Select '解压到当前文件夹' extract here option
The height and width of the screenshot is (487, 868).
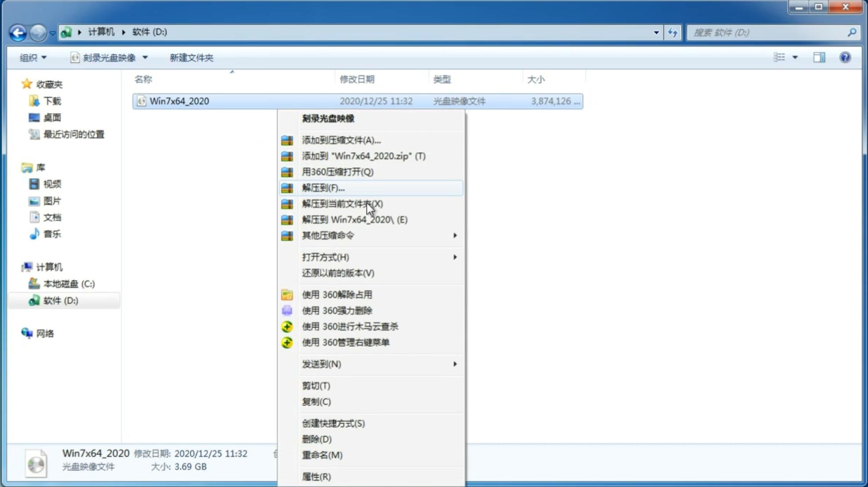pyautogui.click(x=343, y=203)
